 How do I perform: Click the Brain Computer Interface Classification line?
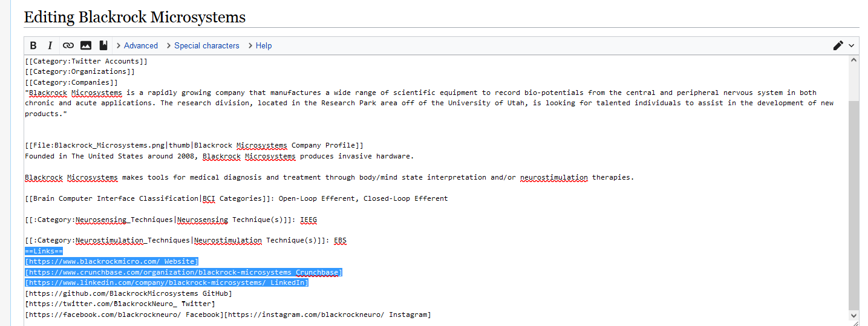[x=237, y=198]
